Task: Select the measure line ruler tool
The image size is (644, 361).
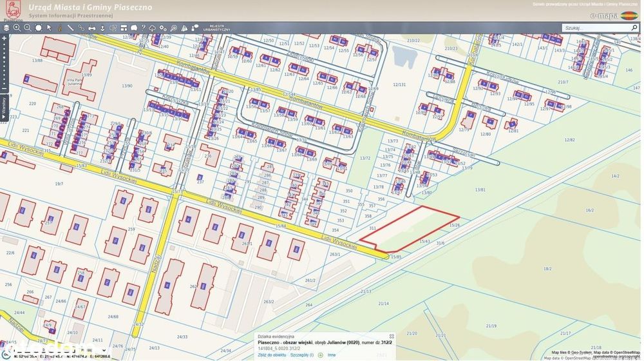Action: (x=70, y=28)
